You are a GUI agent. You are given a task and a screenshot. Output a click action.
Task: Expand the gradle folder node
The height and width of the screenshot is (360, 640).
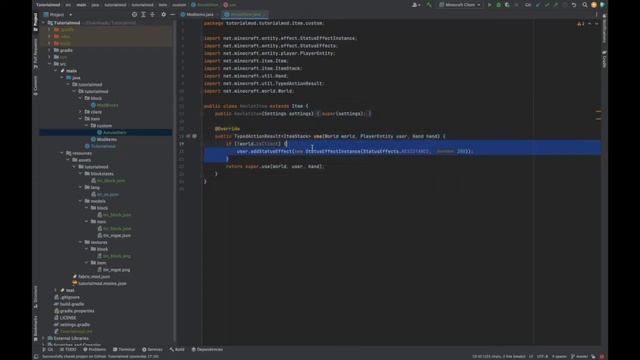(x=50, y=50)
